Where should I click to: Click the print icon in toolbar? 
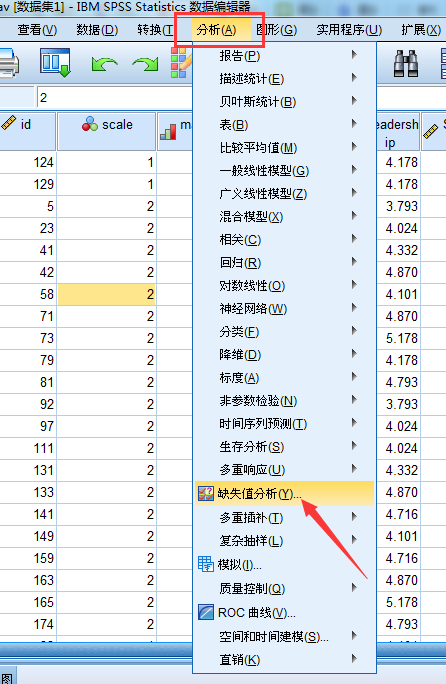click(x=9, y=64)
